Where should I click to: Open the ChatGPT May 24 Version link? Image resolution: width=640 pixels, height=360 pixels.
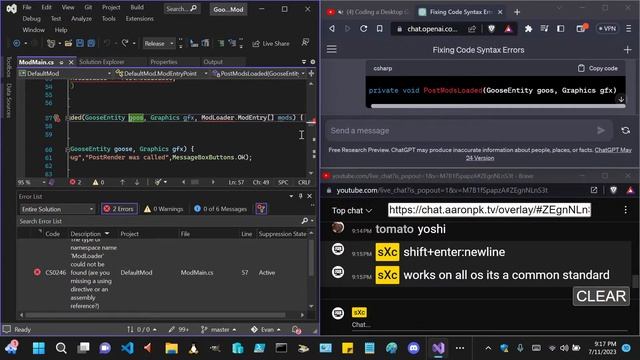[x=550, y=154]
